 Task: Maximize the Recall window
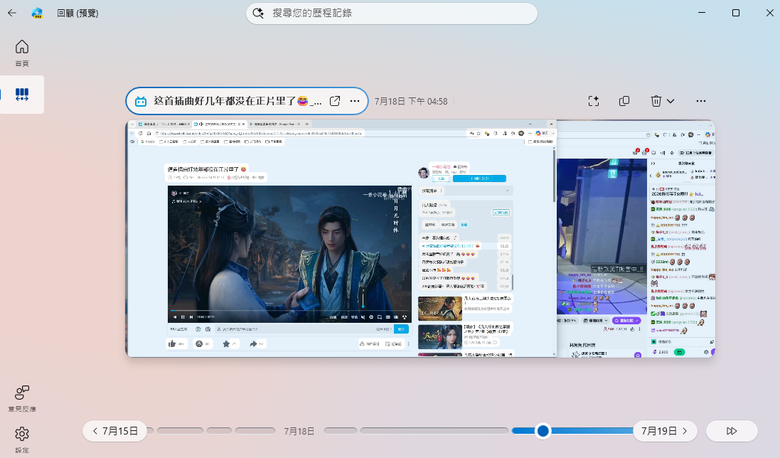click(736, 13)
